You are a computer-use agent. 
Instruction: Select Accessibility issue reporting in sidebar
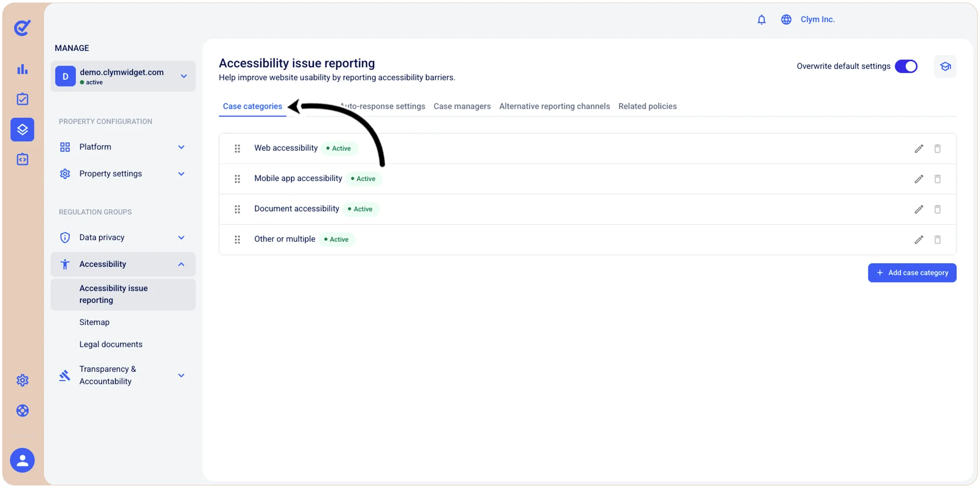coord(123,294)
